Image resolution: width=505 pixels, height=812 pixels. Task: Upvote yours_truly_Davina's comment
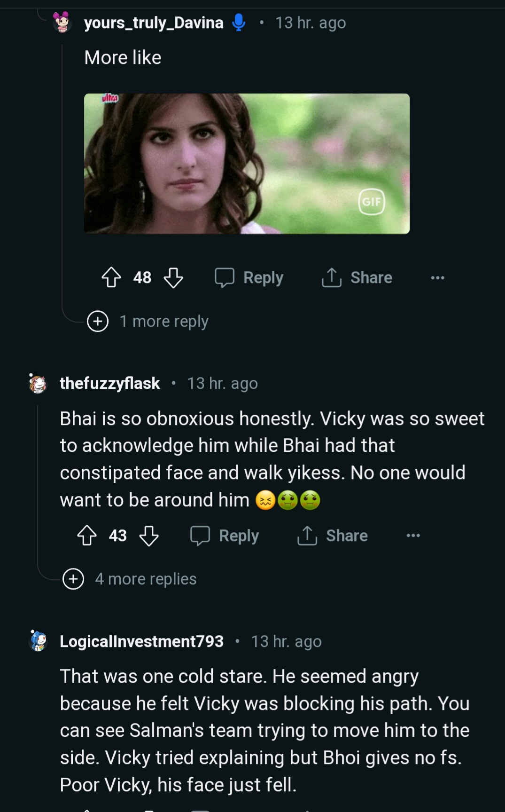click(111, 277)
